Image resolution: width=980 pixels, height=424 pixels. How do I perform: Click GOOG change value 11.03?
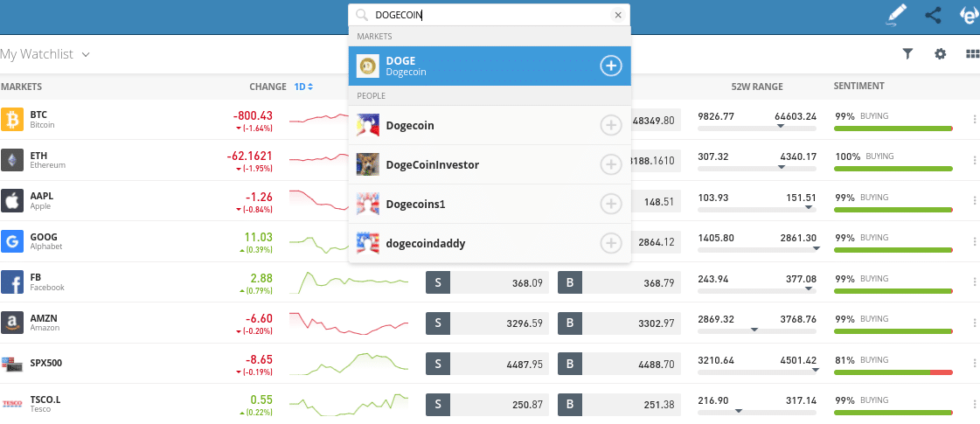pos(258,237)
